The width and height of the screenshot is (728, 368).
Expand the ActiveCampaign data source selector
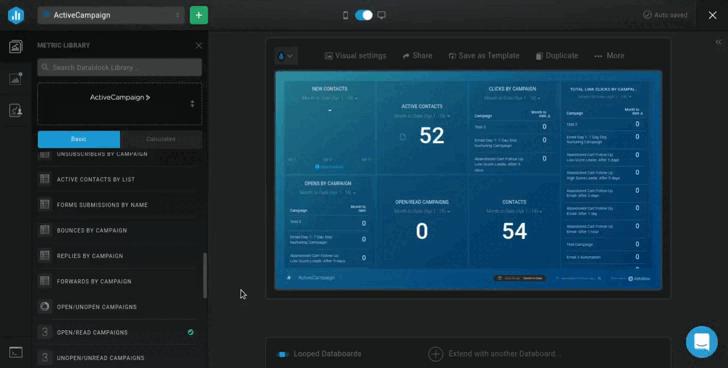coord(120,103)
